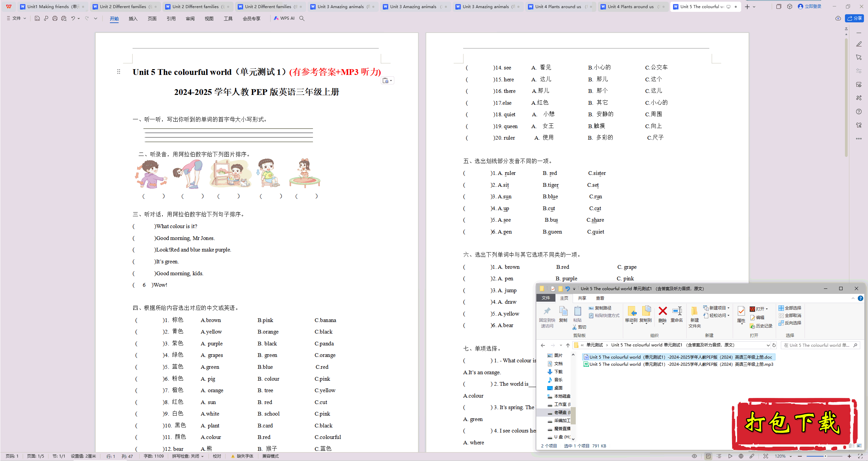868x461 pixels.
Task: Open the 查看 tab in Explorer
Action: pyautogui.click(x=600, y=298)
